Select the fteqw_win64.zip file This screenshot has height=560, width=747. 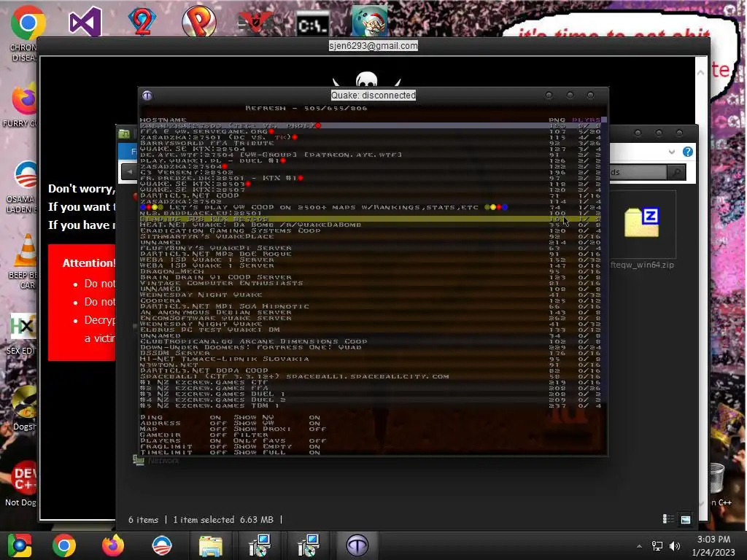tap(642, 231)
